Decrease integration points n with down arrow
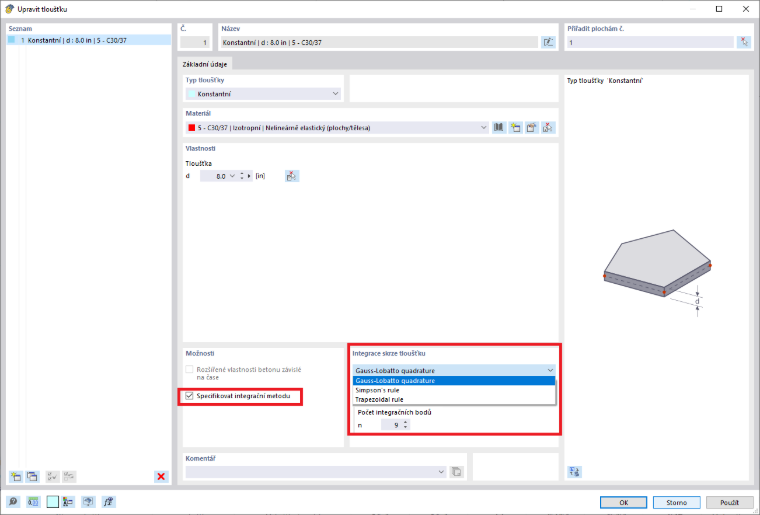The image size is (760, 515). click(406, 427)
